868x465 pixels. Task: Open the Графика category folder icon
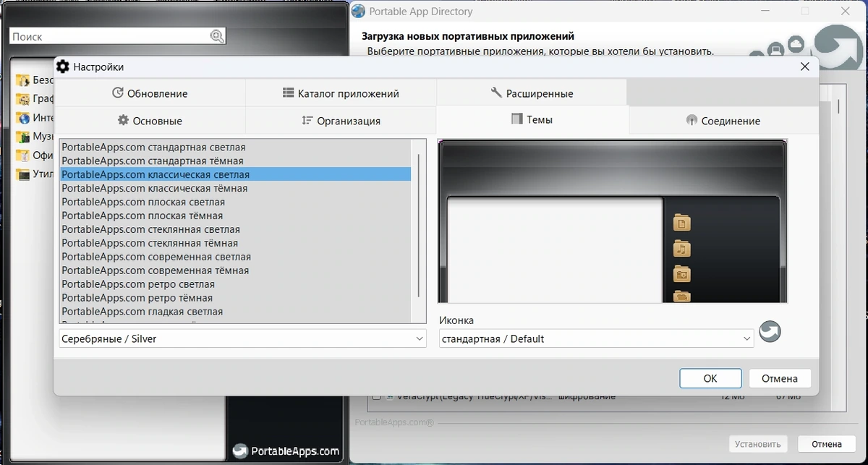tap(24, 99)
